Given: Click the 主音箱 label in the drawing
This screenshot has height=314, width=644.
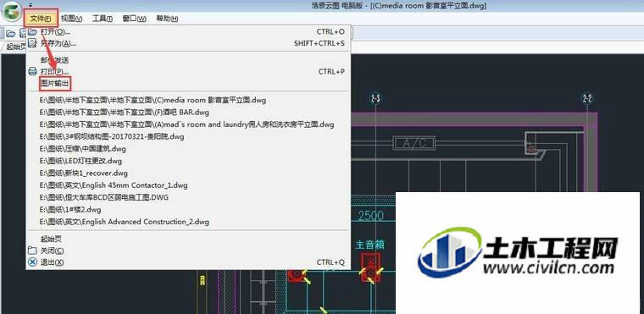Looking at the screenshot, I should coord(370,245).
